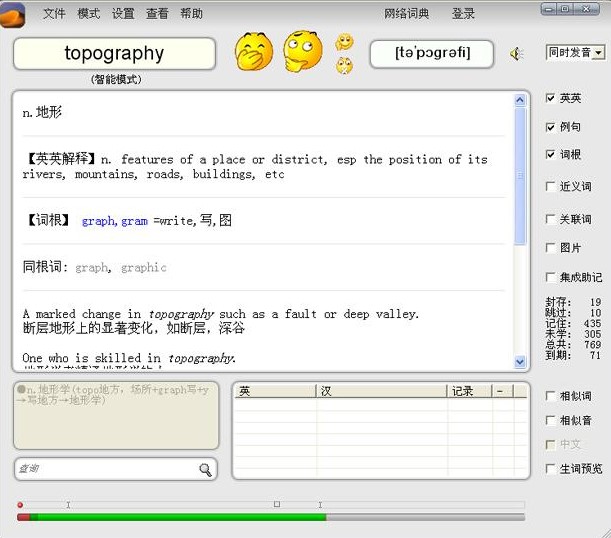Open the gram root link
This screenshot has height=538, width=611.
click(x=134, y=221)
